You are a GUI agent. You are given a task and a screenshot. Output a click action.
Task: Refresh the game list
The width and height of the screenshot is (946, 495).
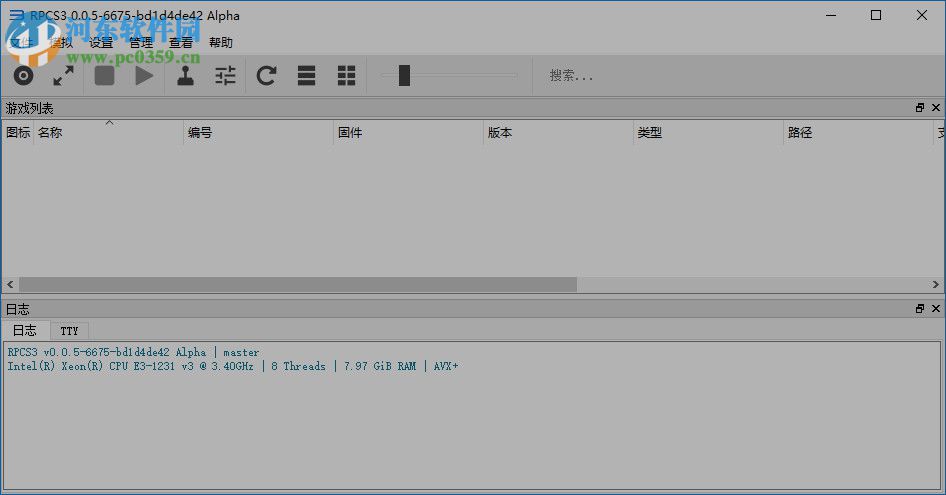click(266, 76)
